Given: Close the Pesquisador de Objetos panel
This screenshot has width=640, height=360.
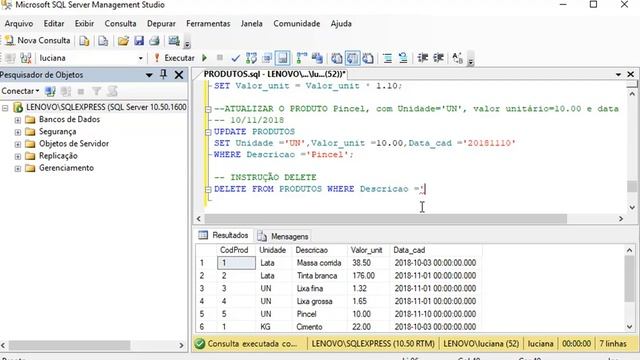Looking at the screenshot, I should coord(179,75).
